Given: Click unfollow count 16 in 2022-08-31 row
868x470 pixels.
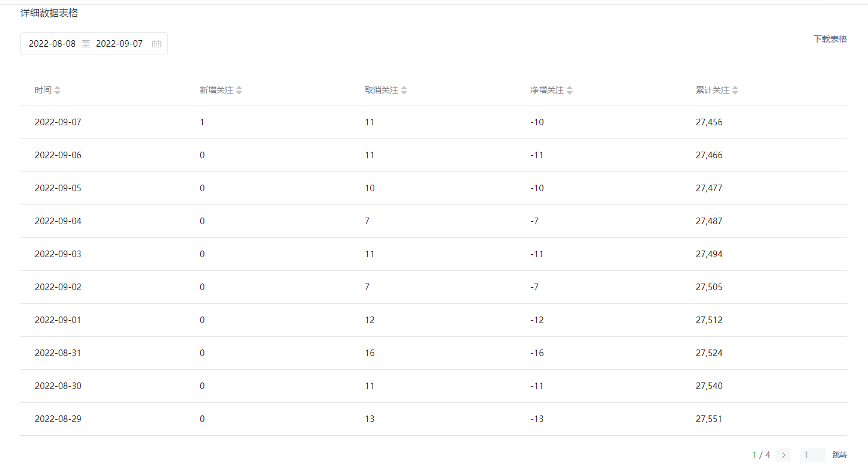Looking at the screenshot, I should 370,353.
